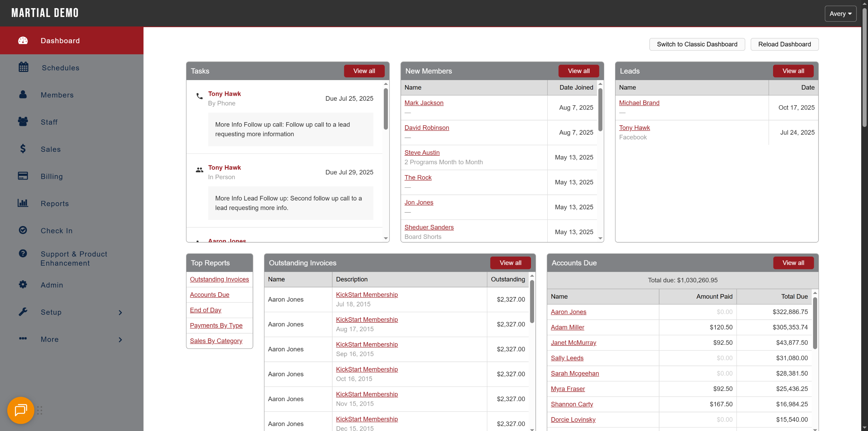Click the Check In checkmark icon
The width and height of the screenshot is (868, 431).
point(23,230)
